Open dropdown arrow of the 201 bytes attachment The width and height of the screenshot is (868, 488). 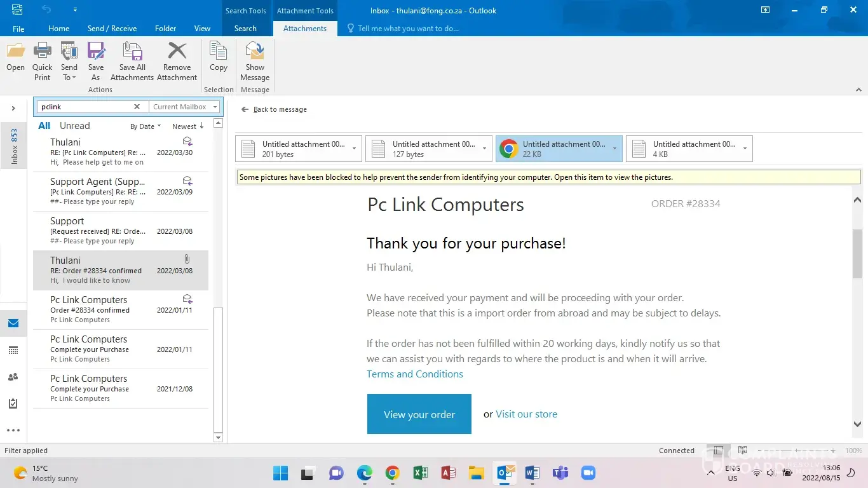click(x=355, y=149)
